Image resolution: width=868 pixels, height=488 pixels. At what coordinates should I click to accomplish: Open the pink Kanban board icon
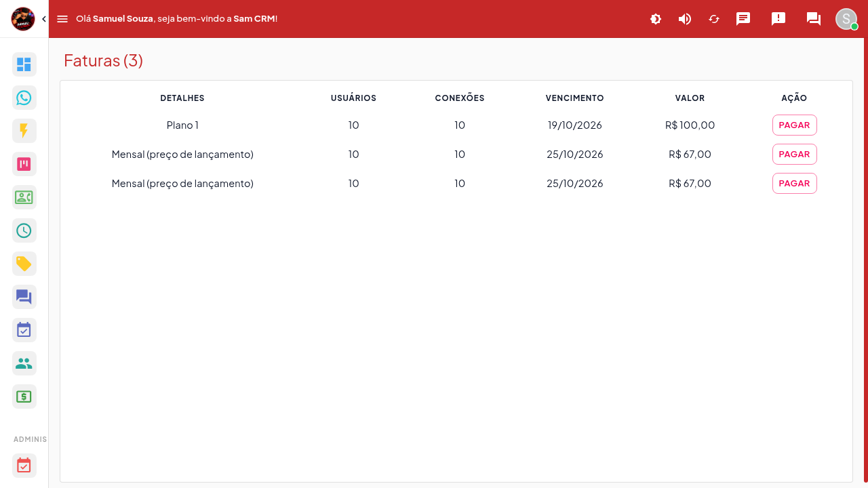click(24, 164)
